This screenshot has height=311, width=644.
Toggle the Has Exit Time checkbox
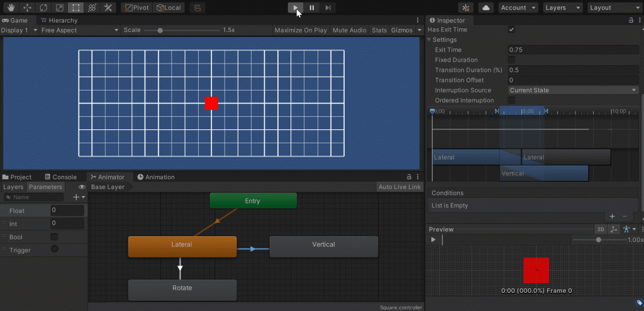[x=511, y=30]
